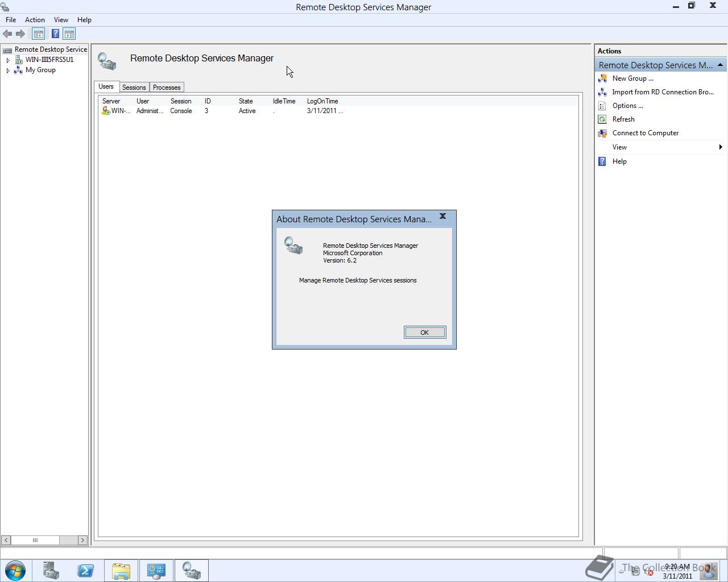The height and width of the screenshot is (582, 728).
Task: Select the Users tab
Action: [106, 86]
